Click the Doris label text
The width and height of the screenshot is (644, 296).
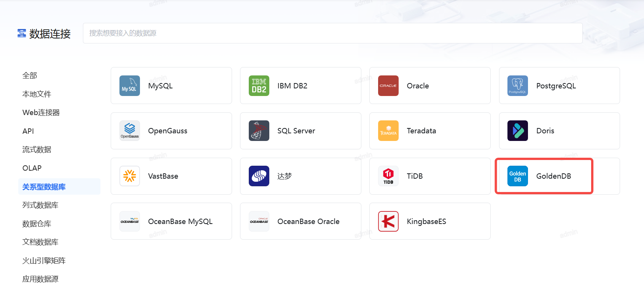545,131
